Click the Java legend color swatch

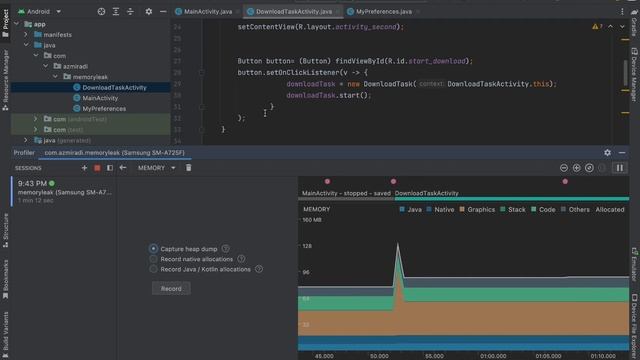pyautogui.click(x=402, y=209)
